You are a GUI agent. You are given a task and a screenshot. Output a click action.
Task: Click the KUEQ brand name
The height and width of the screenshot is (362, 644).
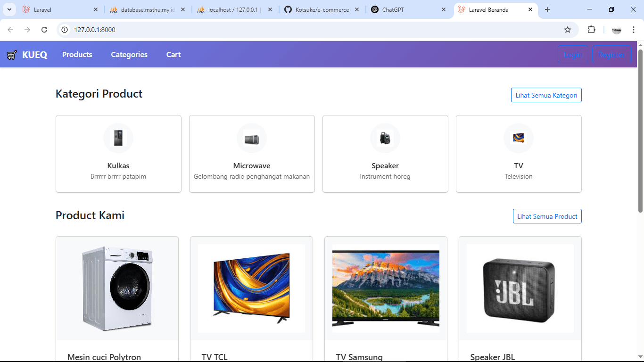click(x=34, y=55)
